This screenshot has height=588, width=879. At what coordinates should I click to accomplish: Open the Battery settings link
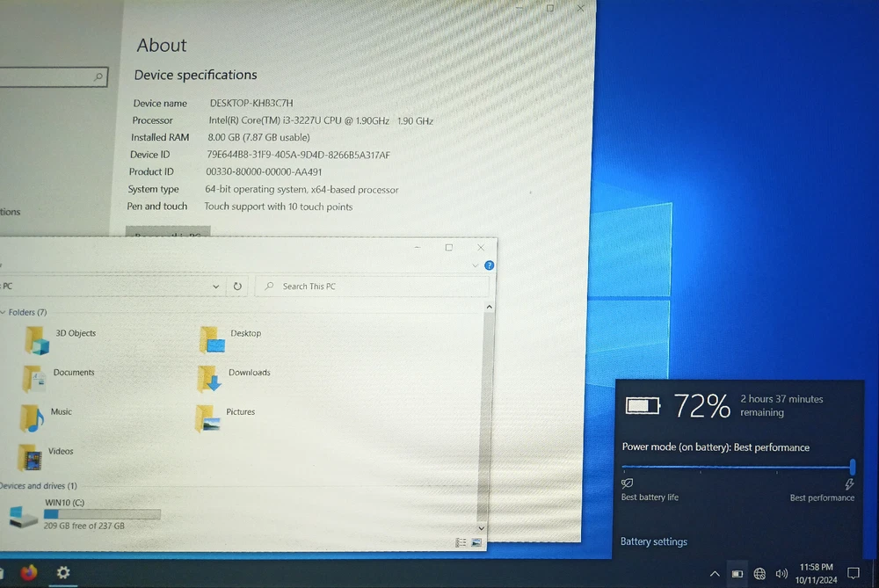tap(654, 541)
